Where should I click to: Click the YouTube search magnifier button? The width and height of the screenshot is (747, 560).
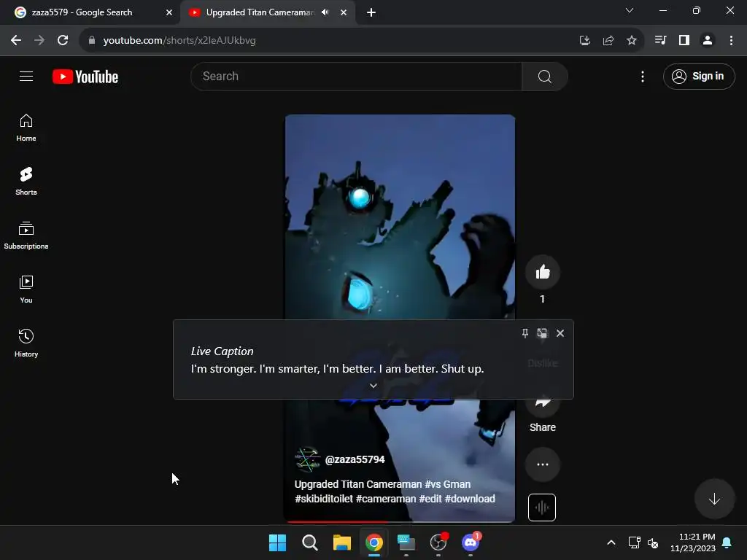544,76
